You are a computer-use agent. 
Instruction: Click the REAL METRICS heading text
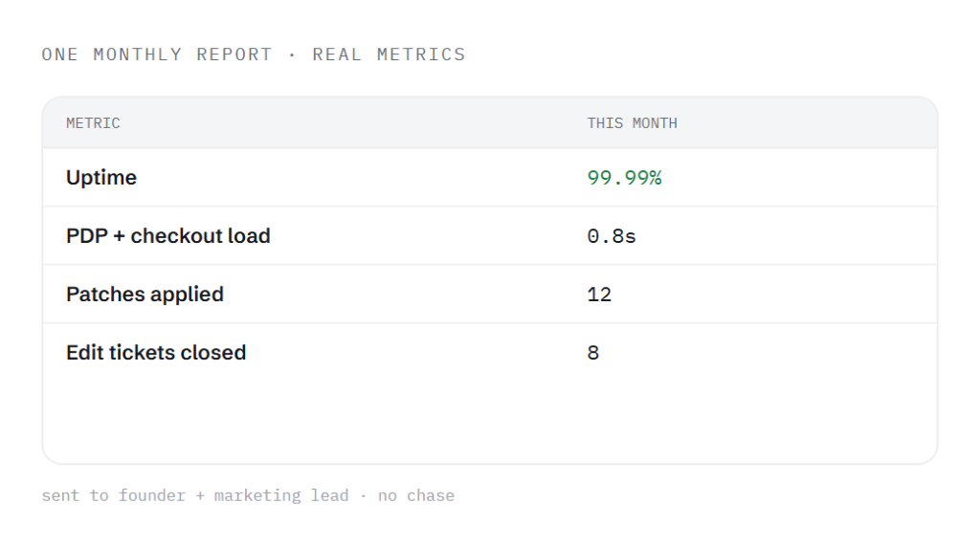click(x=389, y=55)
